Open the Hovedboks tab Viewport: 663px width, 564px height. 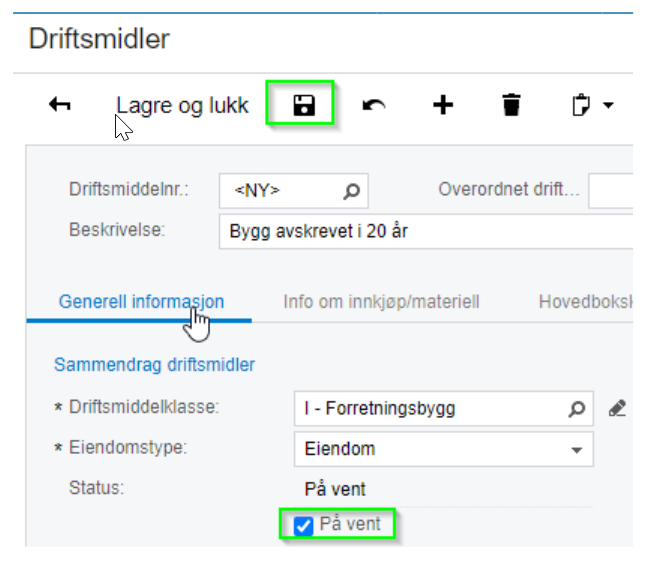(x=586, y=302)
